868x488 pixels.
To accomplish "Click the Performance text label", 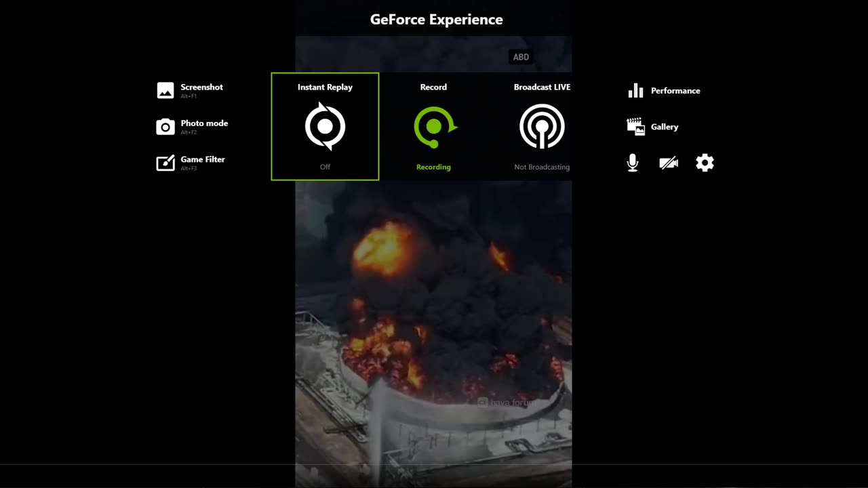I will click(675, 91).
